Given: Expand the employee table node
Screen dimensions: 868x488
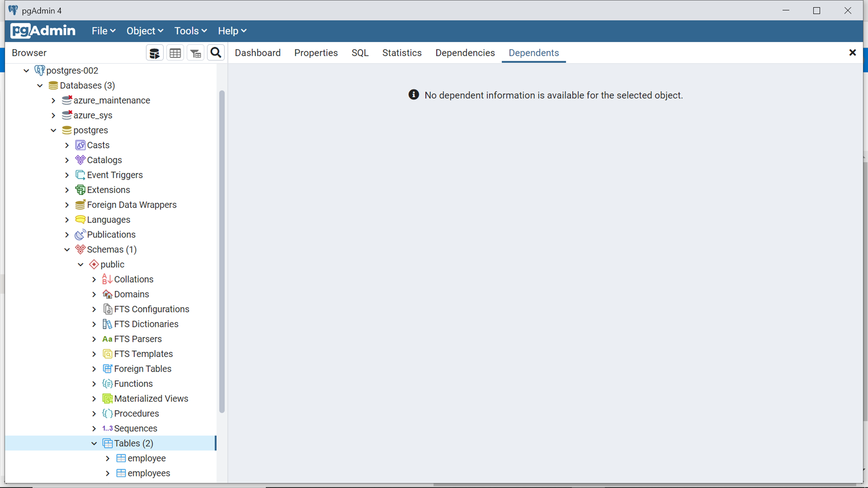Looking at the screenshot, I should pos(108,459).
